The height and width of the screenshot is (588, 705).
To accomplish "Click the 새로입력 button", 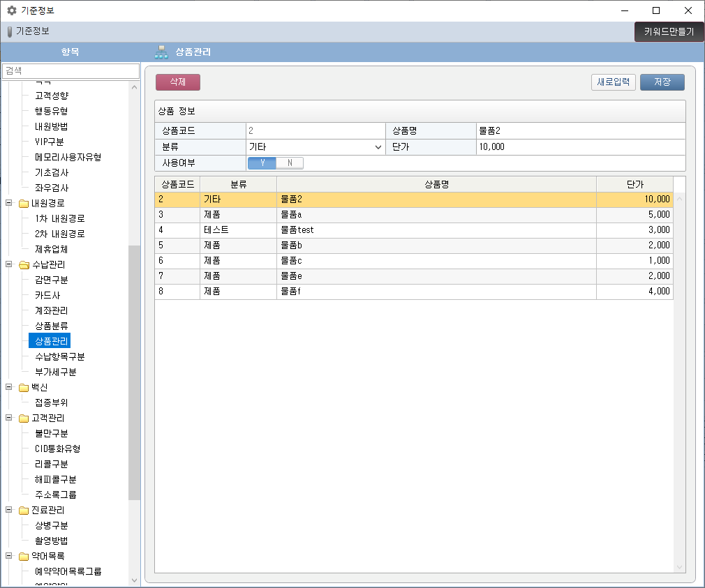I will click(x=614, y=82).
